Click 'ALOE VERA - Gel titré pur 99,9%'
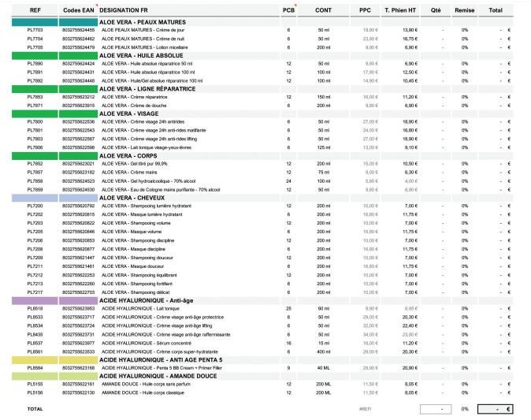This screenshot has width=531, height=420. (x=135, y=164)
